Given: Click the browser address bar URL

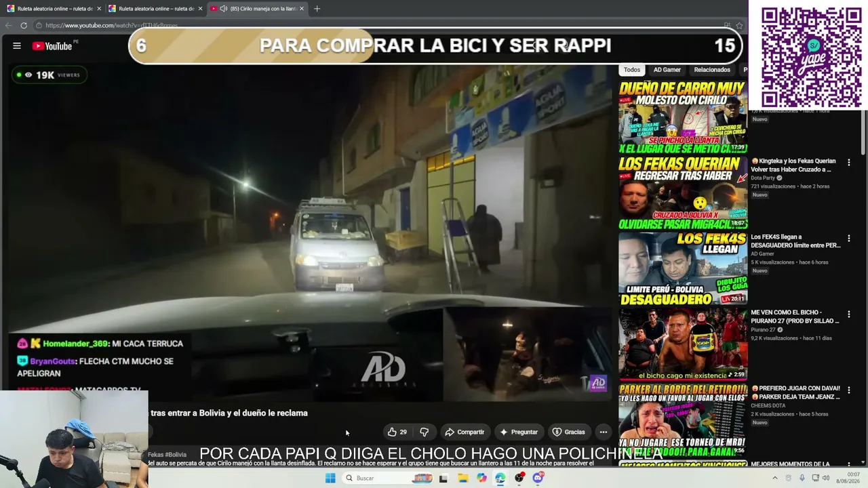Looking at the screenshot, I should pyautogui.click(x=112, y=26).
